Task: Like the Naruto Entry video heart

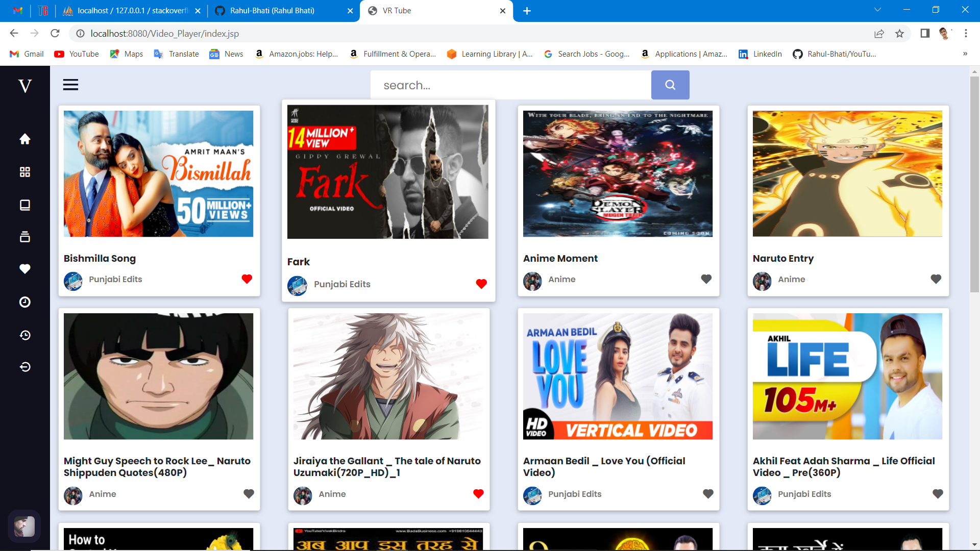Action: 936,279
